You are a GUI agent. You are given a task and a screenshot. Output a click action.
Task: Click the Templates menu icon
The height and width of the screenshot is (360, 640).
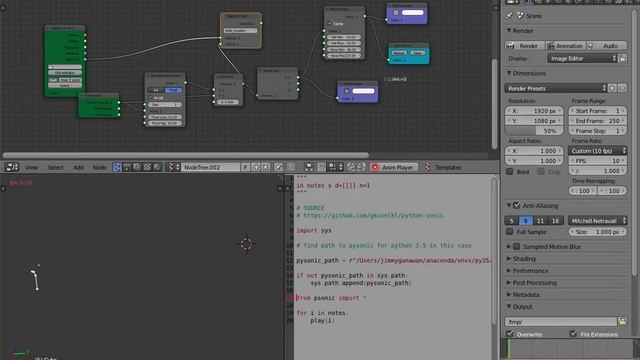[428, 167]
